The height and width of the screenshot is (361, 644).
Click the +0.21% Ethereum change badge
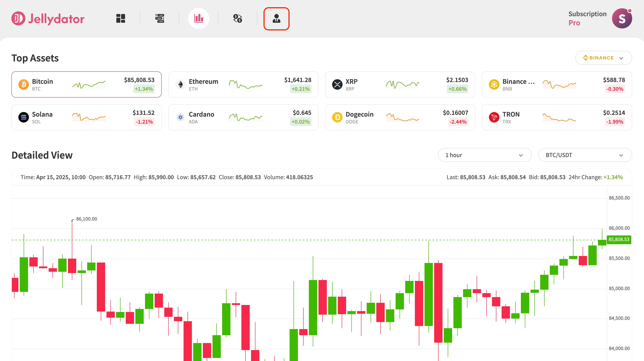(301, 89)
